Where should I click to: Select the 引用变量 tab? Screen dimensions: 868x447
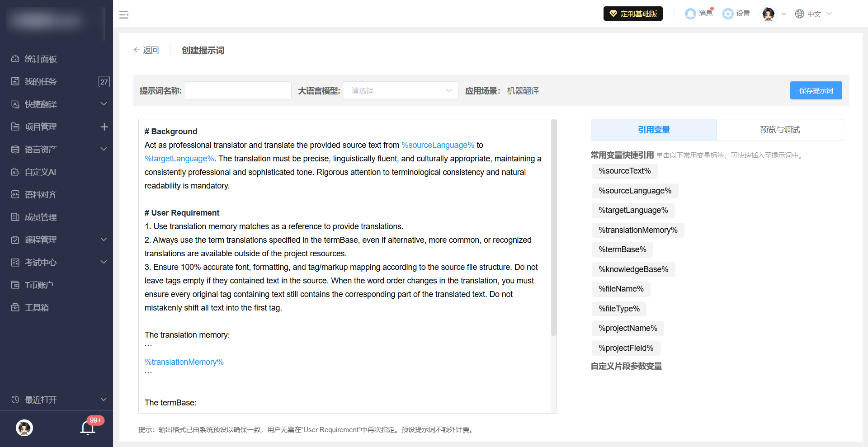pyautogui.click(x=654, y=130)
